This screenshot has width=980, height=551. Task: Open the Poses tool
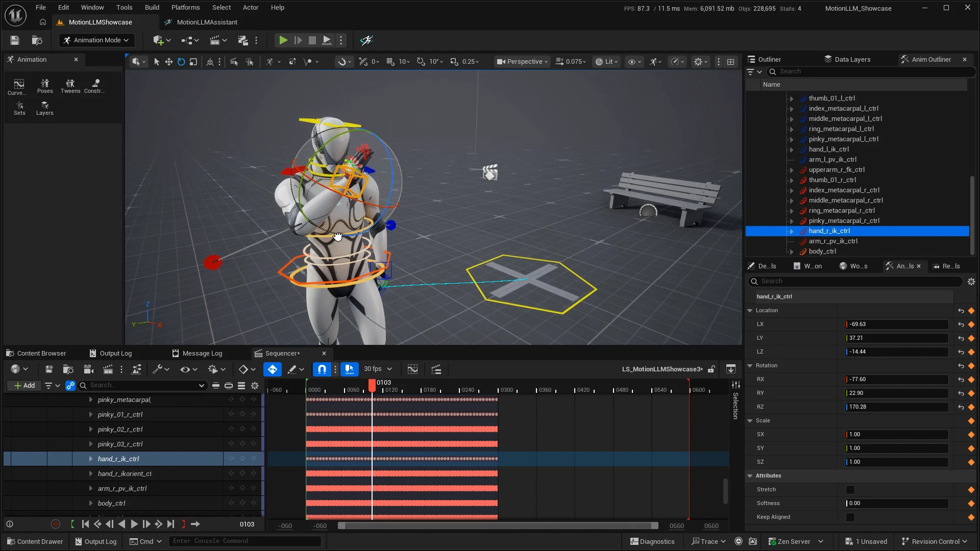(45, 86)
